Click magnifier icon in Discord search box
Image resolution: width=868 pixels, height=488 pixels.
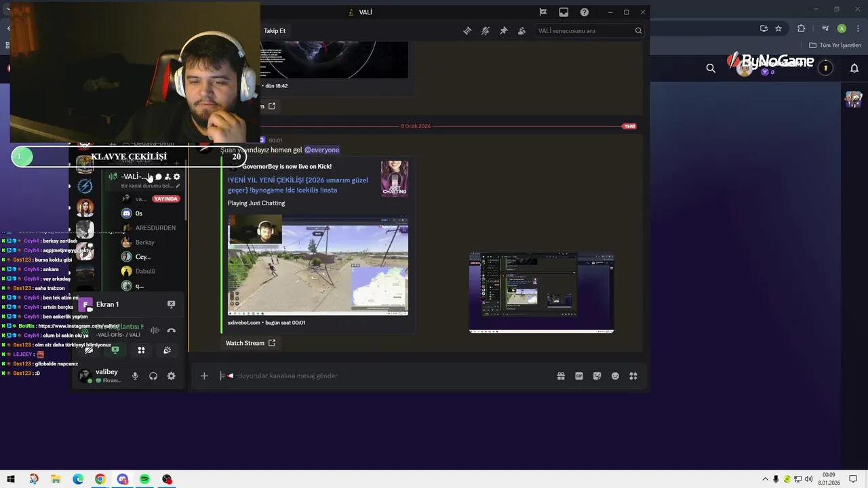638,30
